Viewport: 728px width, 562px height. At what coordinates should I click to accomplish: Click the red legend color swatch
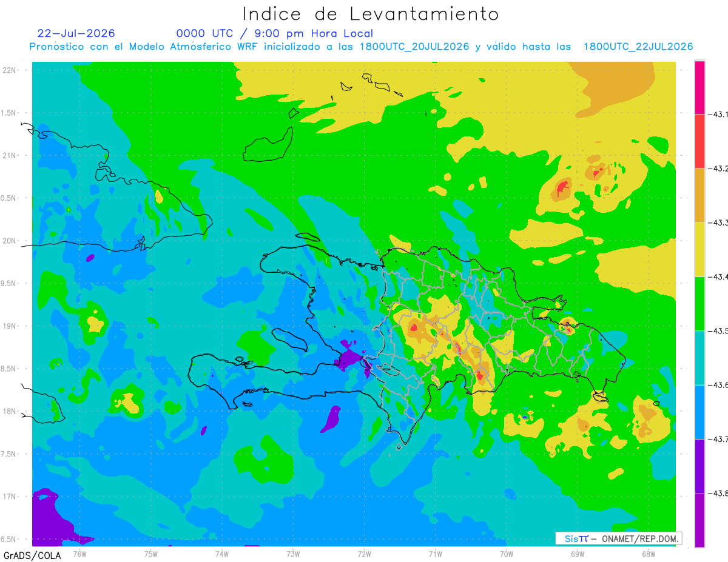click(699, 141)
